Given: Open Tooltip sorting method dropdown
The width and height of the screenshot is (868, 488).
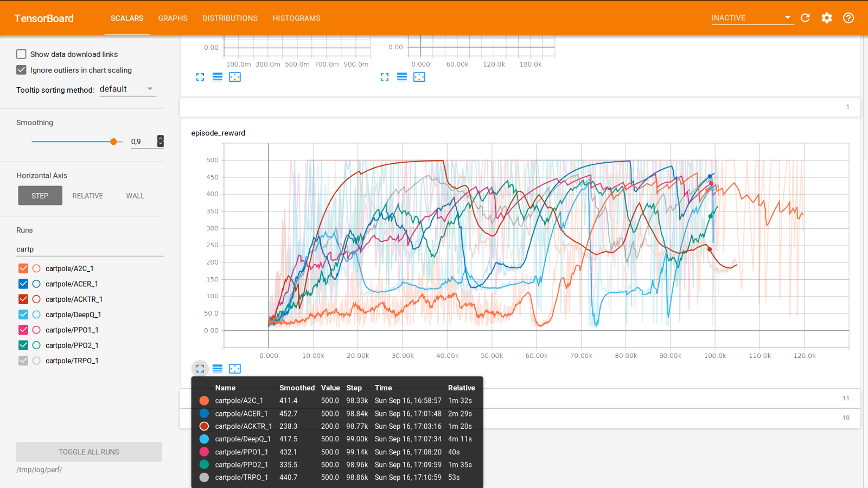Looking at the screenshot, I should pos(127,89).
